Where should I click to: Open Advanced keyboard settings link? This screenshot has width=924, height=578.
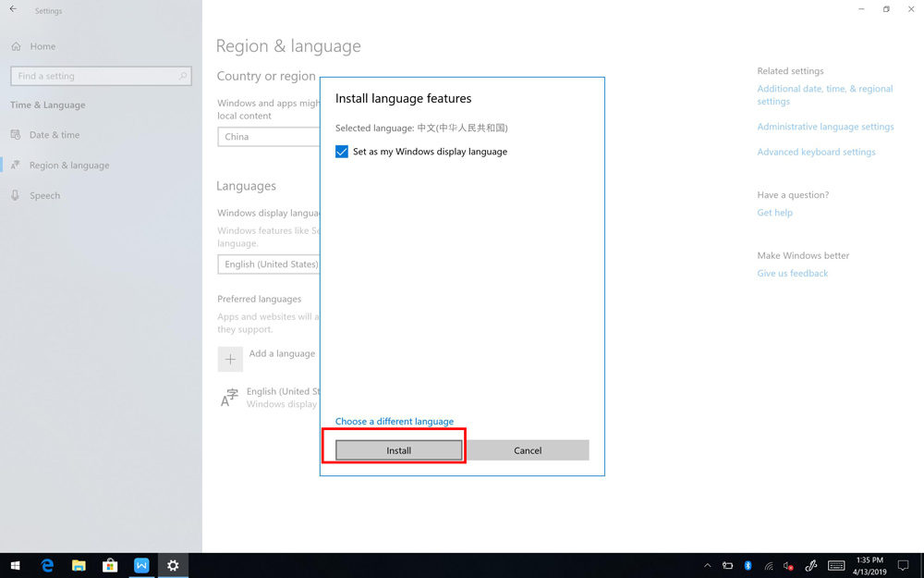coord(816,152)
